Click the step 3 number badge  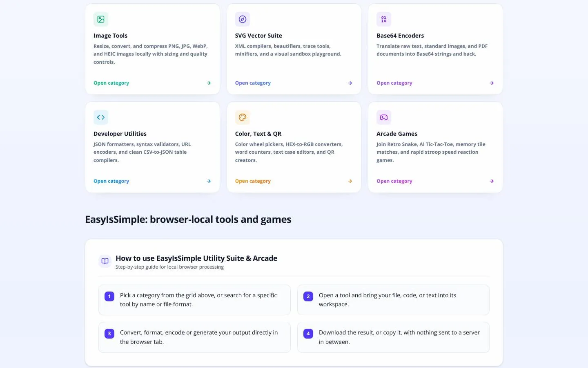click(x=109, y=334)
